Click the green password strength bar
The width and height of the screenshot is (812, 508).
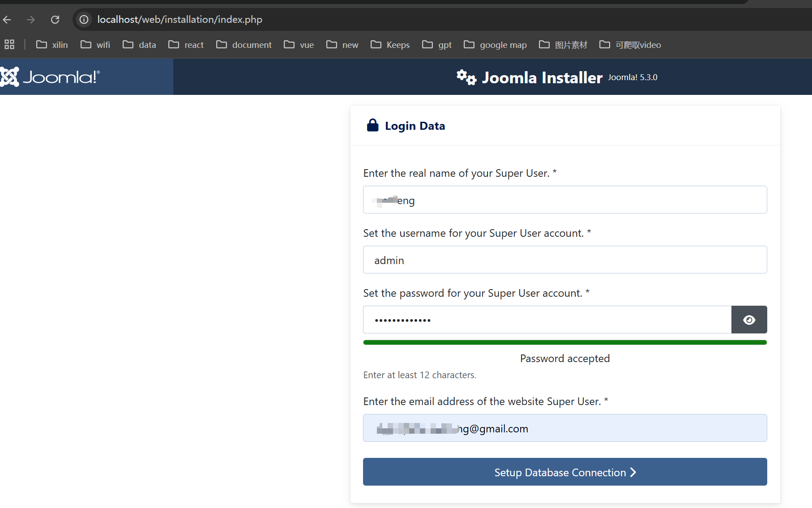click(565, 342)
